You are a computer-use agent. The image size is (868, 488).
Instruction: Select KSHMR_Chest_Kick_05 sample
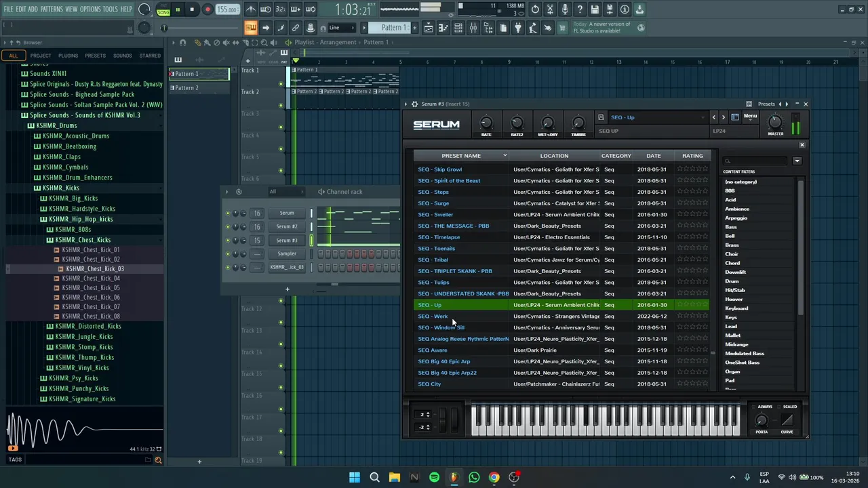point(91,288)
